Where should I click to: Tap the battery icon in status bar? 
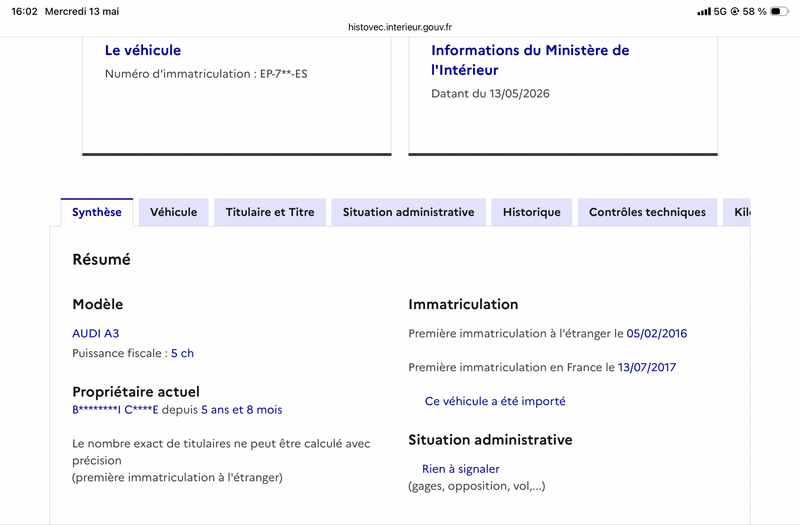tap(779, 11)
